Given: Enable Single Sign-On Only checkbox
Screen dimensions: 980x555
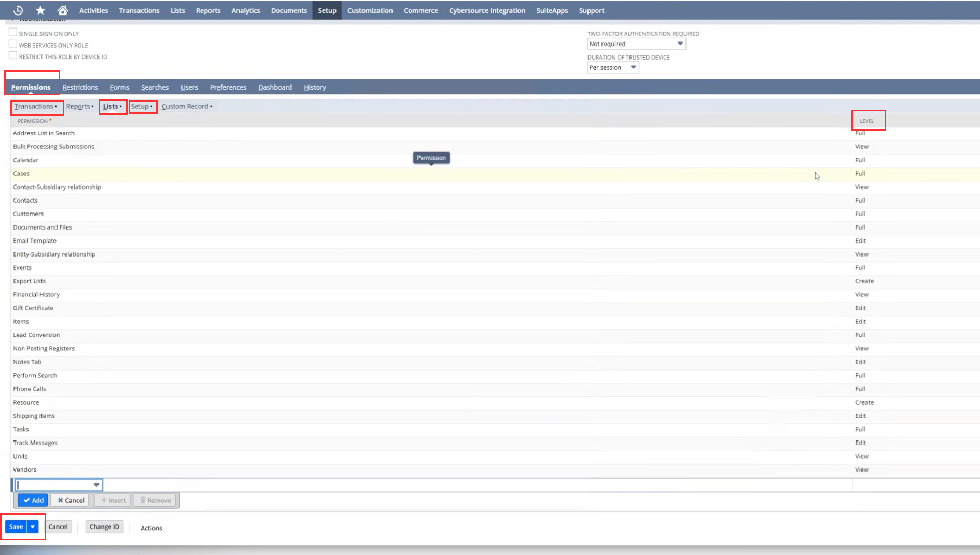Looking at the screenshot, I should [13, 32].
